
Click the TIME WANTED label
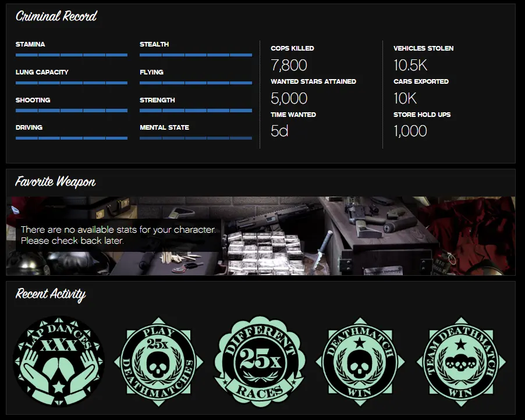(293, 115)
